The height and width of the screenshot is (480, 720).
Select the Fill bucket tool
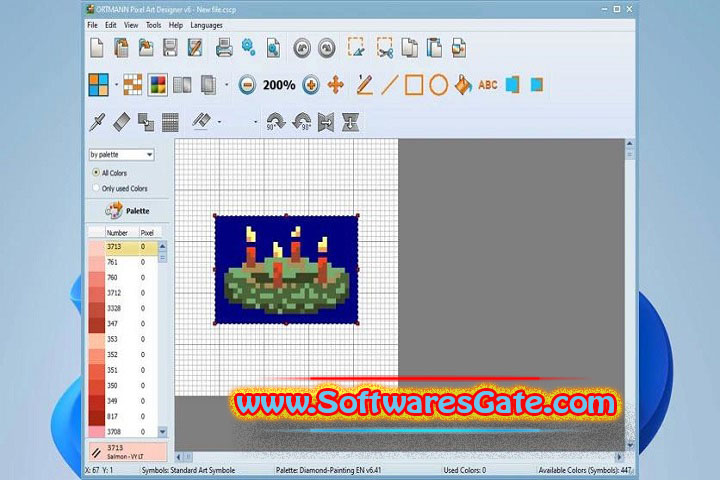click(463, 85)
